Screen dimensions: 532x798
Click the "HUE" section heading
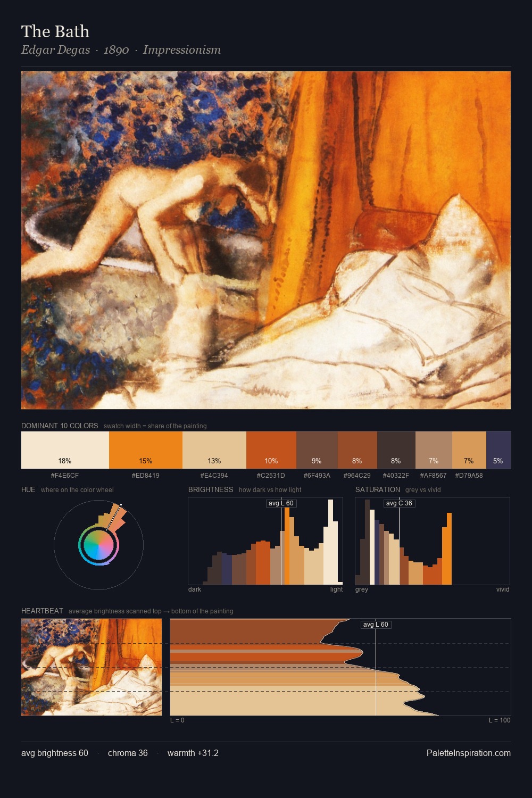[x=28, y=489]
